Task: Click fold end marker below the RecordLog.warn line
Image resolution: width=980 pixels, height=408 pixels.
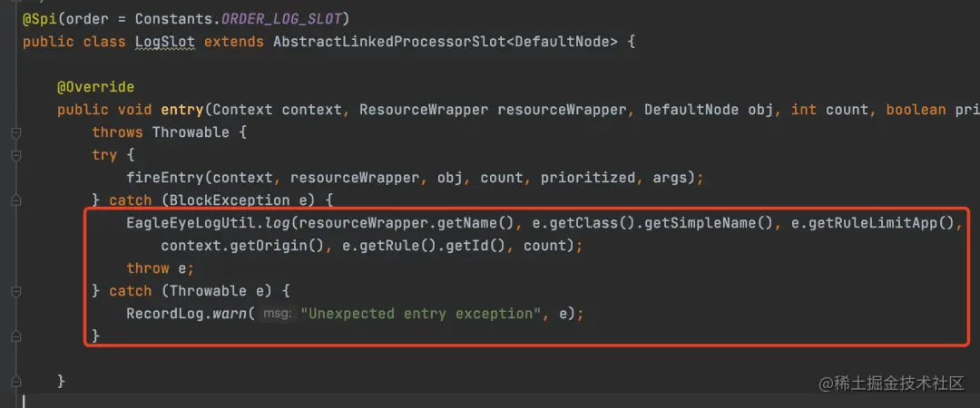Action: pyautogui.click(x=16, y=336)
